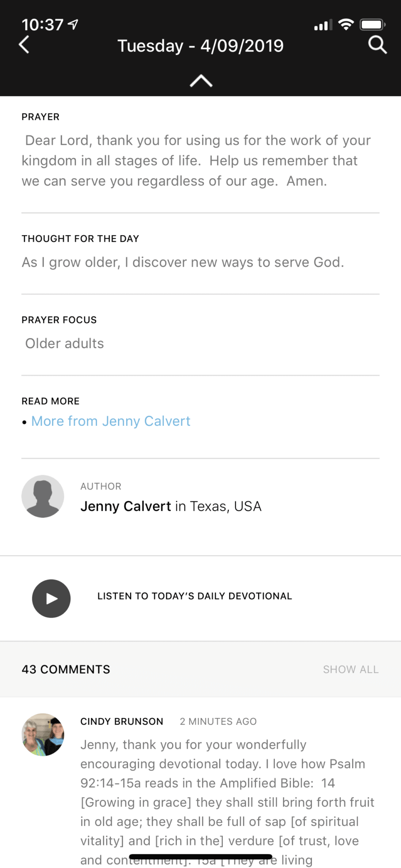Play today's daily devotional audio
This screenshot has width=401, height=868.
tap(51, 599)
